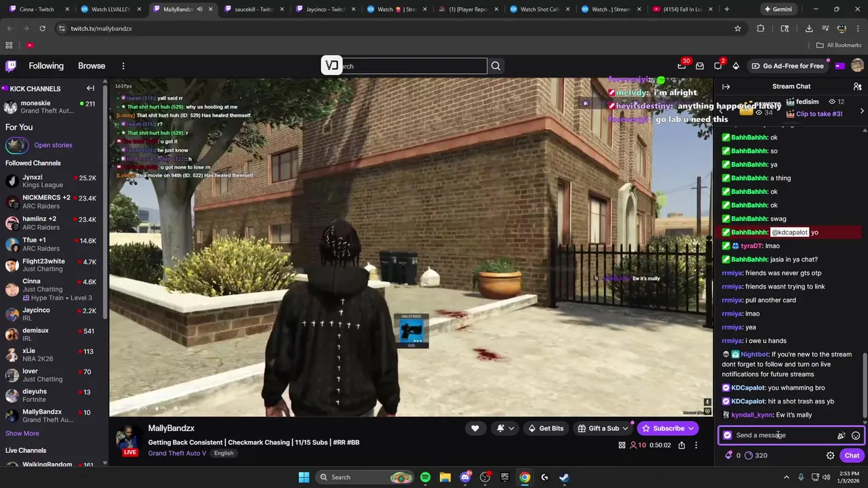868x488 pixels.
Task: Focus the Twitch search field
Action: click(x=403, y=66)
